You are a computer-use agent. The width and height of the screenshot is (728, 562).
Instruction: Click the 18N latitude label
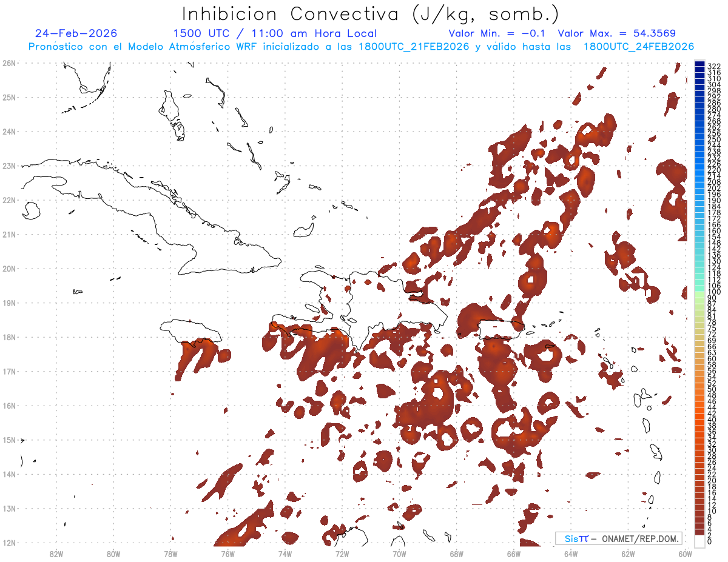click(x=9, y=337)
